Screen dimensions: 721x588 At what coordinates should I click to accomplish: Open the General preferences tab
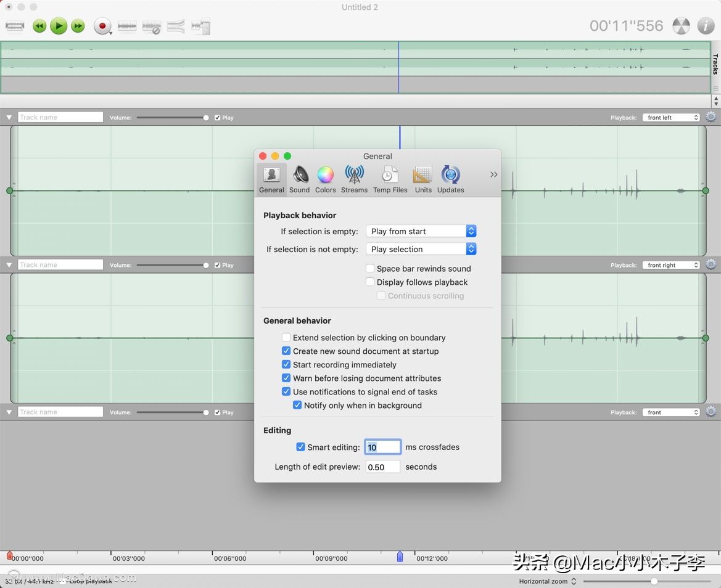click(271, 179)
